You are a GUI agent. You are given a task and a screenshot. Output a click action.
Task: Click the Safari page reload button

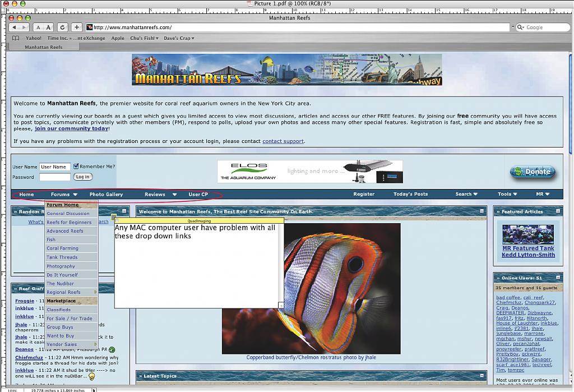(62, 27)
